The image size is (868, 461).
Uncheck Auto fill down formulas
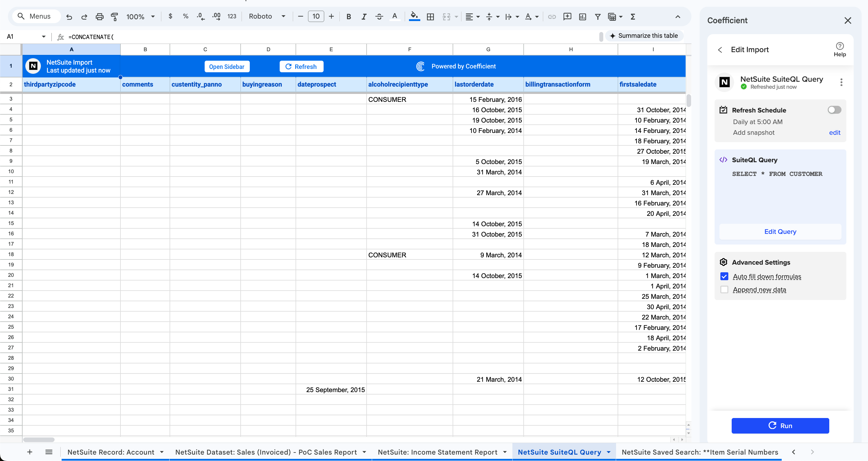(x=724, y=276)
